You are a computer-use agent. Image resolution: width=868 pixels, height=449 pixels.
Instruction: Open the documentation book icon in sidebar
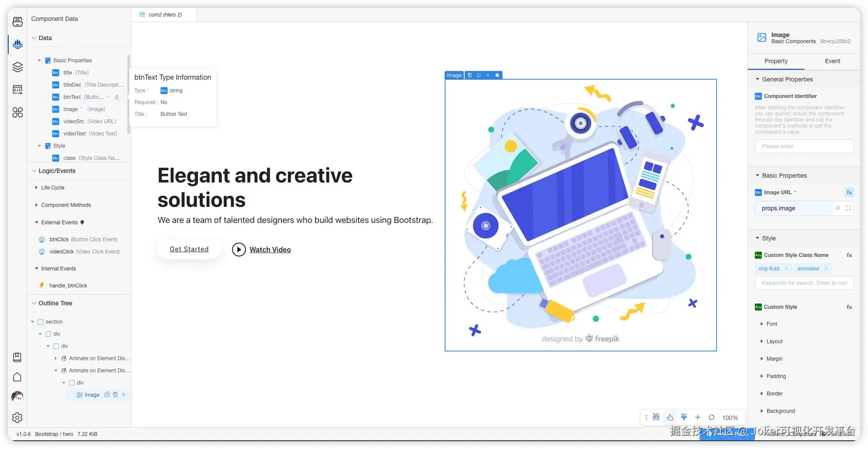pos(17,358)
